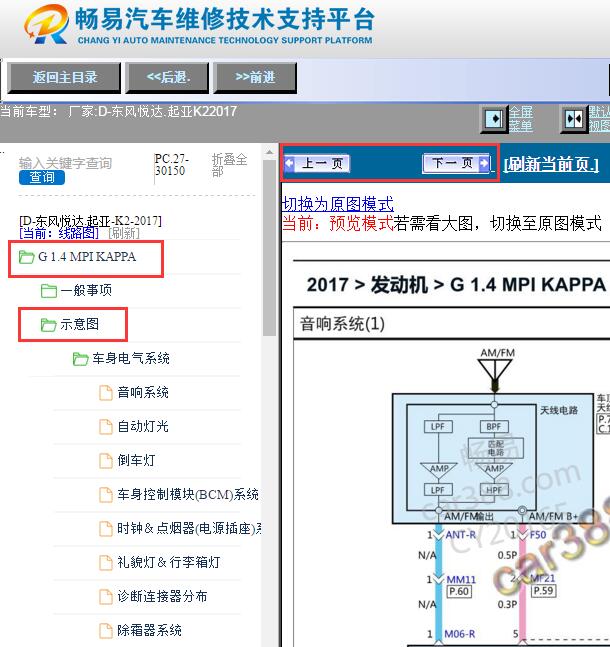The image size is (610, 647).
Task: Click the sidebar scrollbar up arrow
Action: (270, 152)
